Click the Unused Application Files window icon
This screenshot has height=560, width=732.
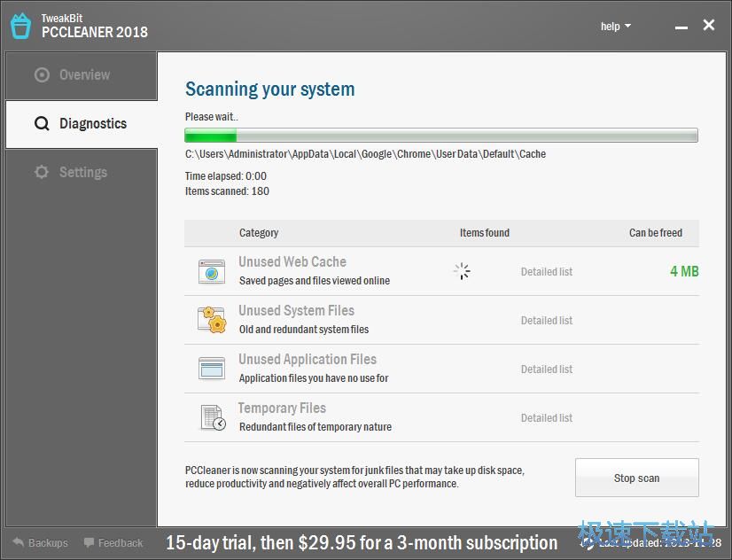tap(212, 369)
